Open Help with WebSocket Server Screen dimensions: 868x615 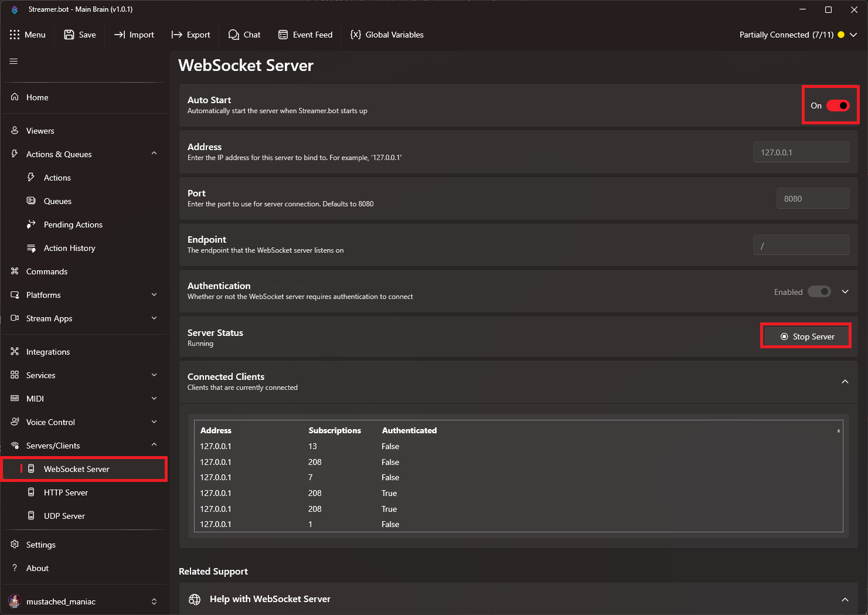pos(270,599)
